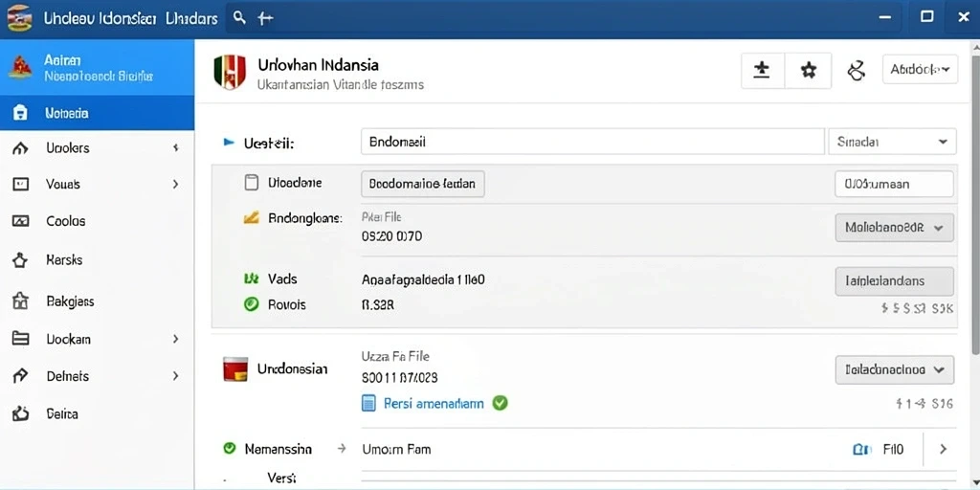The image size is (980, 490).
Task: Expand Uookers submenu arrow
Action: [x=176, y=148]
